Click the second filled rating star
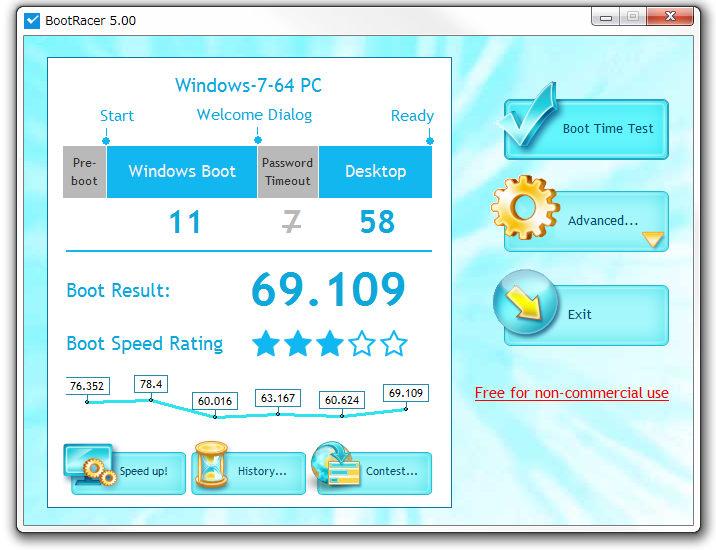This screenshot has height=550, width=716. click(298, 343)
